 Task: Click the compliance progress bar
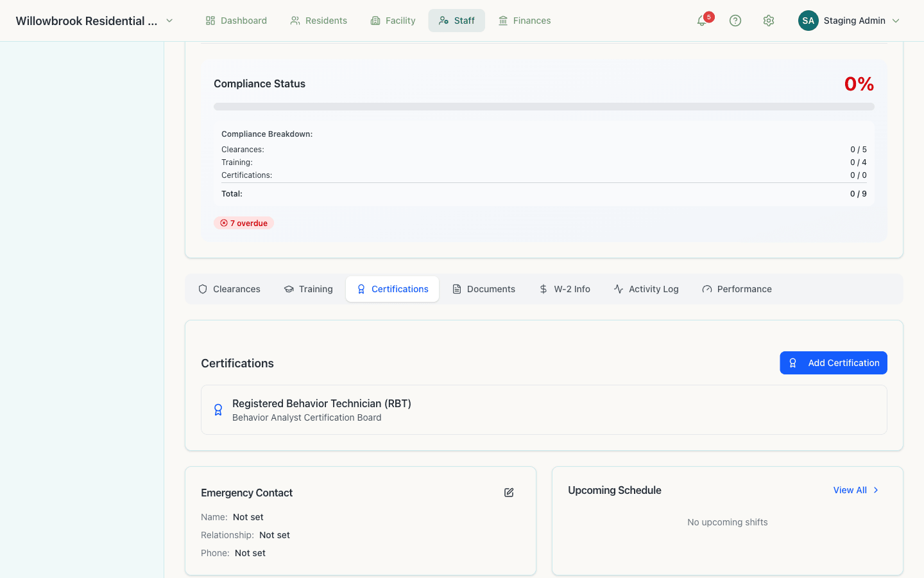(544, 107)
